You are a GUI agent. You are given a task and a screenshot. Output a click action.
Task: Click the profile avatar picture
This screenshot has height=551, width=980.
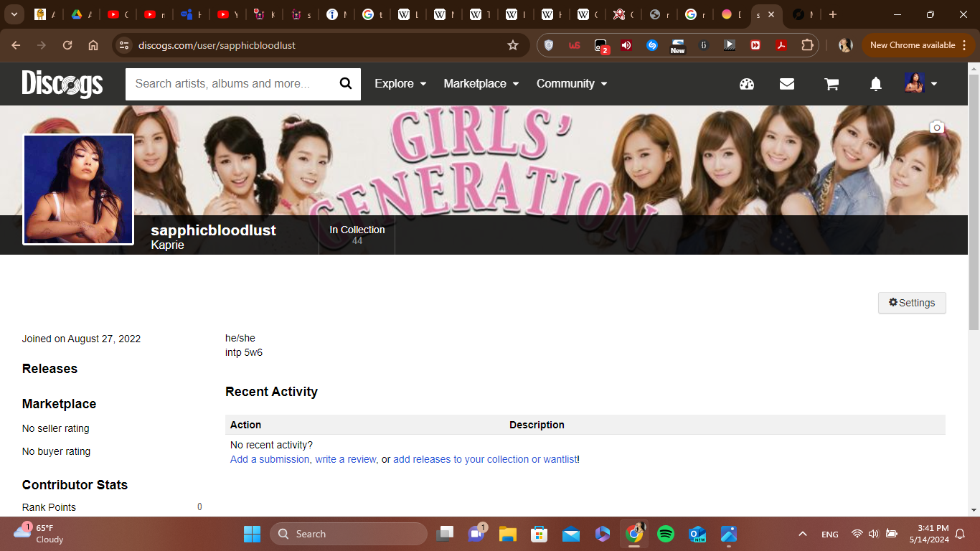click(x=78, y=189)
